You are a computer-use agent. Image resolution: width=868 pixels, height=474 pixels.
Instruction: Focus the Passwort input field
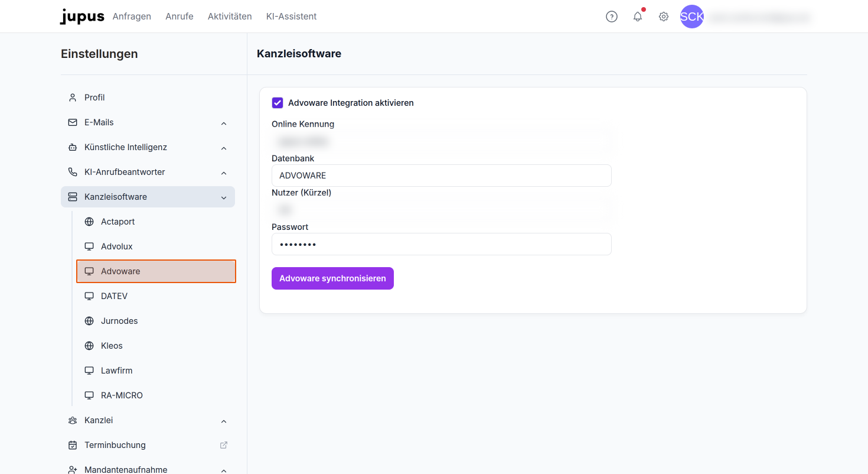441,244
